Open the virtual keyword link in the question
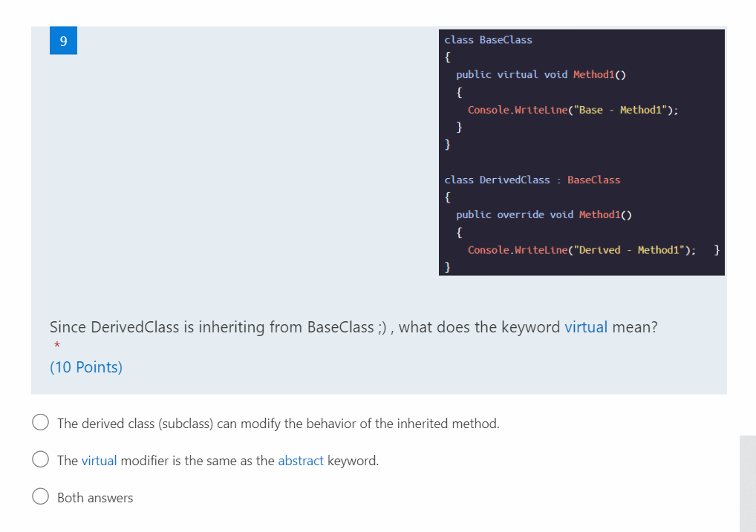Image resolution: width=756 pixels, height=532 pixels. click(586, 326)
